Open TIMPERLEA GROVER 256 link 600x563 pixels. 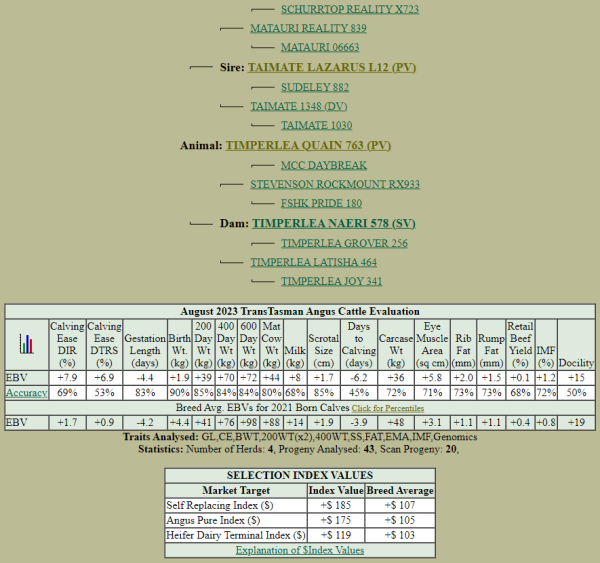point(344,243)
